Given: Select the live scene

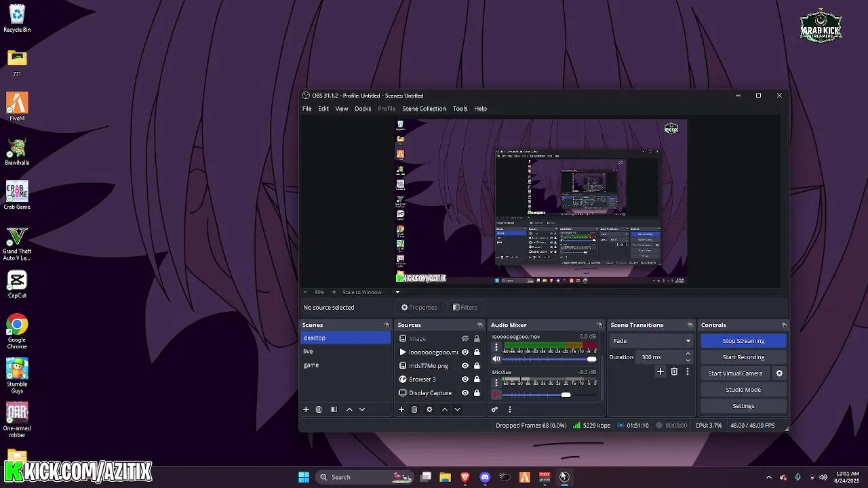Looking at the screenshot, I should click(x=346, y=351).
